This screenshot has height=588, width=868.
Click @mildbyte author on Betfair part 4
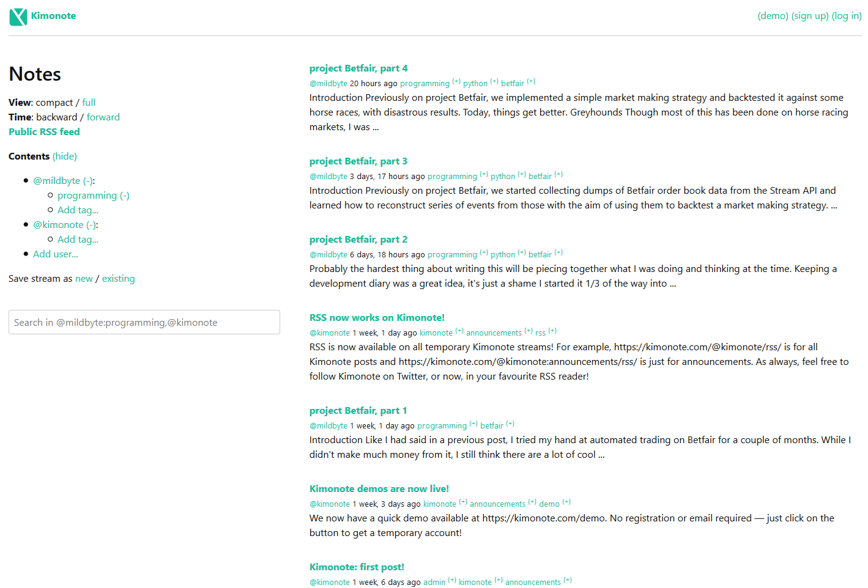(x=328, y=84)
